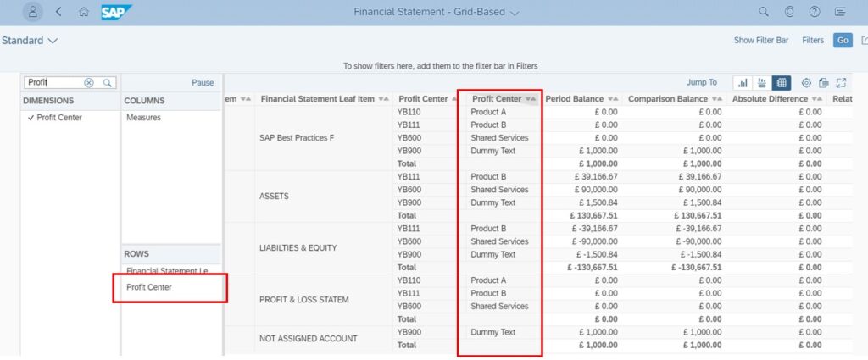This screenshot has width=868, height=360.
Task: Select Measures in Columns panel
Action: point(143,118)
